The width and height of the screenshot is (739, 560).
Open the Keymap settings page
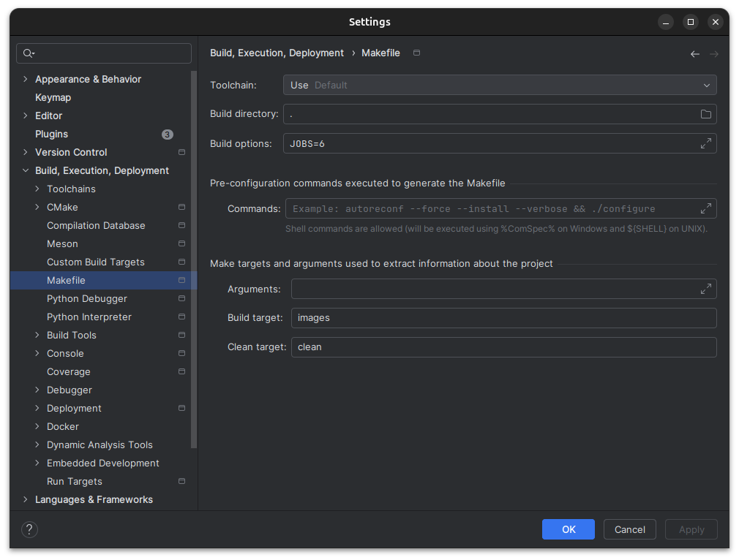click(x=53, y=97)
